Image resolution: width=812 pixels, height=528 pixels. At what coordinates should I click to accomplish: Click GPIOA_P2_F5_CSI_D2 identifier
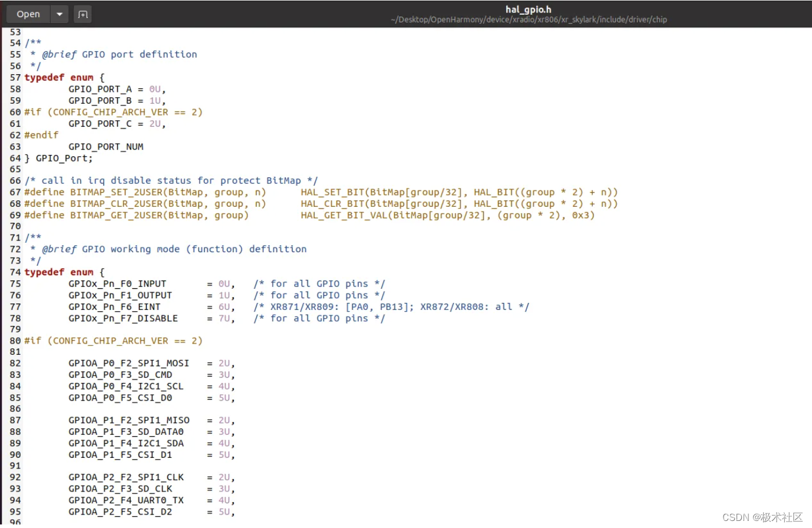pos(120,512)
